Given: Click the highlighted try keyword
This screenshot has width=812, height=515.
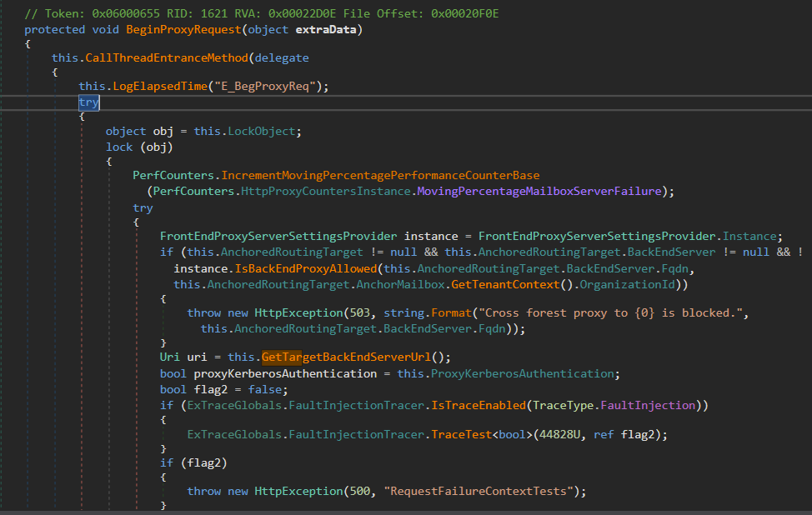Looking at the screenshot, I should coord(88,102).
